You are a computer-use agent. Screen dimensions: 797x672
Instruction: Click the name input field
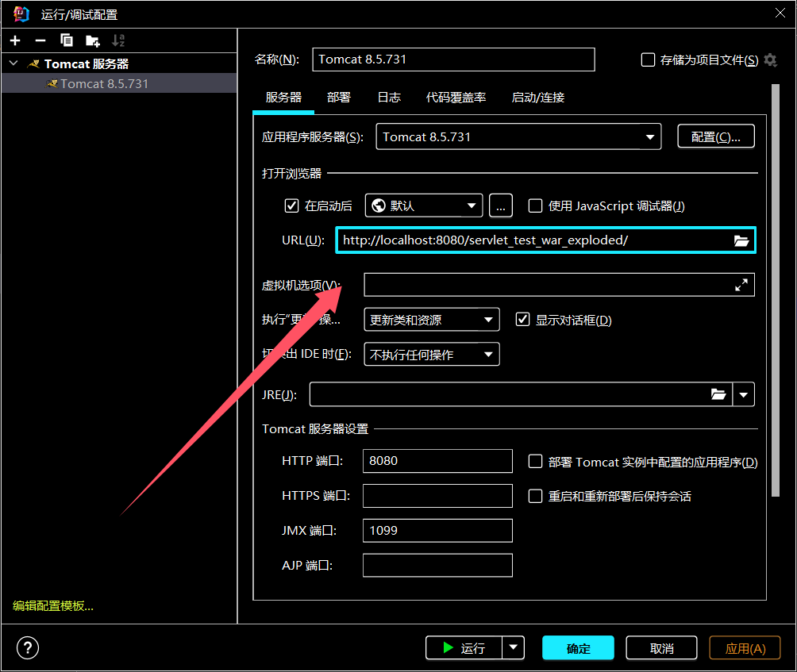(453, 60)
